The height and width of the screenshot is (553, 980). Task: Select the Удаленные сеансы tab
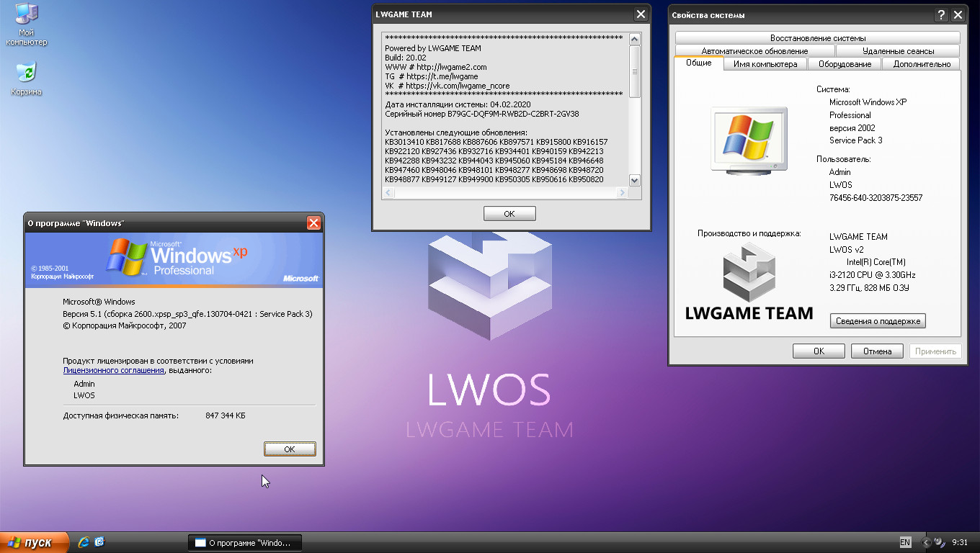coord(898,51)
